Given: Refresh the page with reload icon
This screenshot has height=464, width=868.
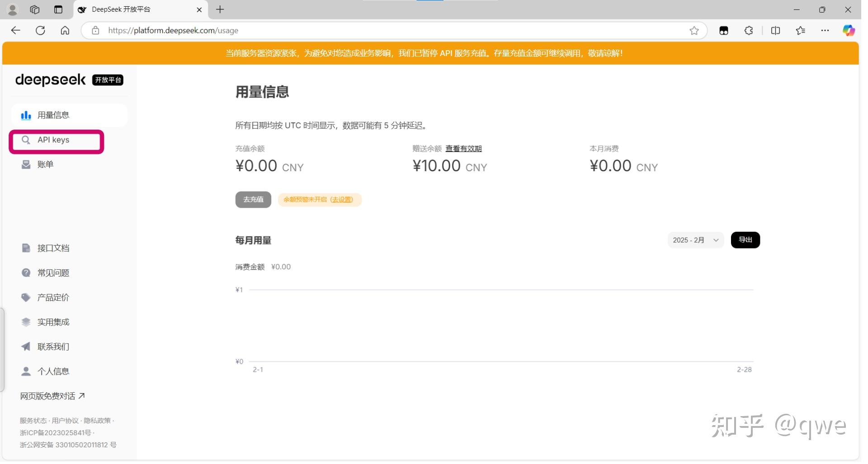Looking at the screenshot, I should [x=41, y=31].
